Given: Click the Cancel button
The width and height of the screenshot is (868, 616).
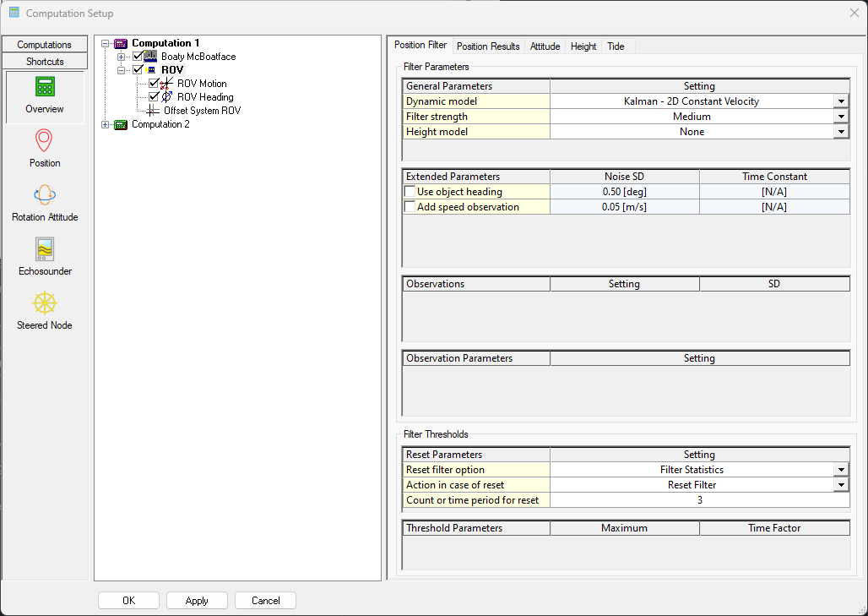Looking at the screenshot, I should (265, 601).
